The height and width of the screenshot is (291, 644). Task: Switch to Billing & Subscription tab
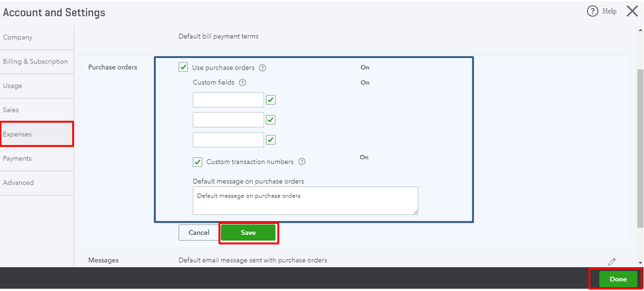point(35,61)
